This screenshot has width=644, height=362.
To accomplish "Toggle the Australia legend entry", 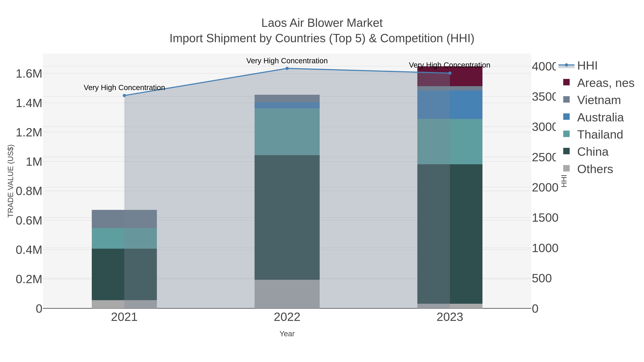I will coord(593,117).
